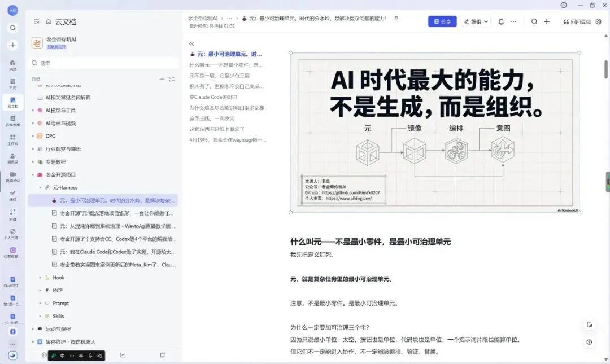
Task: Collapse the 老金开源项目 folder
Action: 33,174
